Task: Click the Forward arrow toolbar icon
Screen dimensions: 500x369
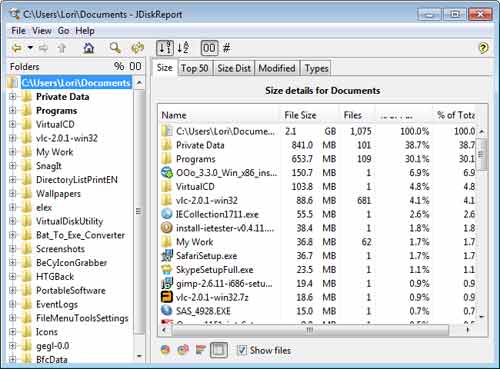Action: pos(43,48)
